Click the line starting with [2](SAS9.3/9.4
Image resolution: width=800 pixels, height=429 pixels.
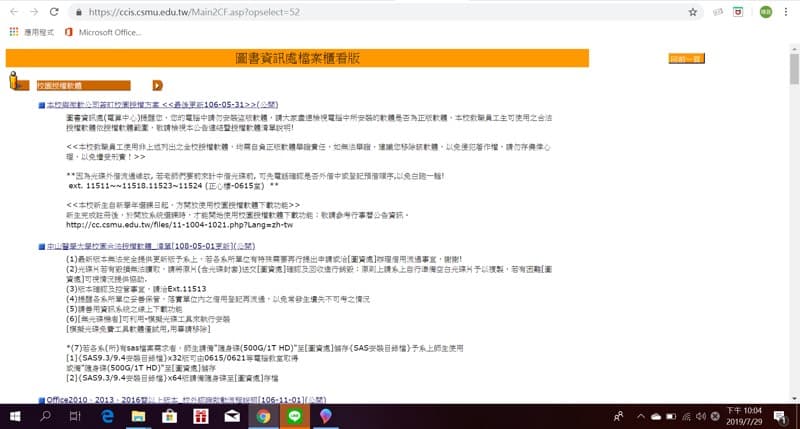point(172,378)
